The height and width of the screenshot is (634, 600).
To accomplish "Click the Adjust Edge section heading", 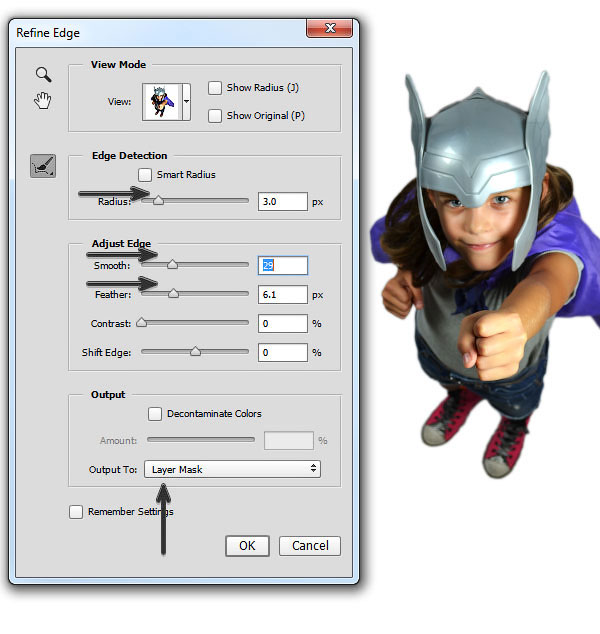I will coord(121,243).
